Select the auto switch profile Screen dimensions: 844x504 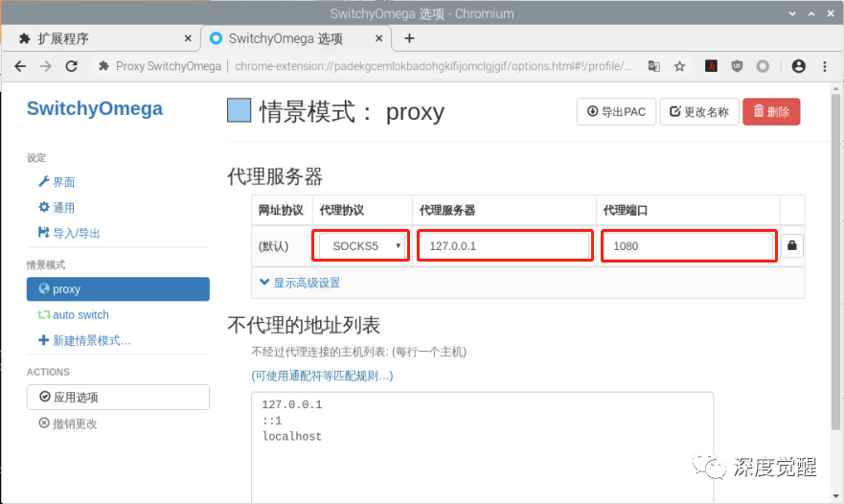point(73,314)
